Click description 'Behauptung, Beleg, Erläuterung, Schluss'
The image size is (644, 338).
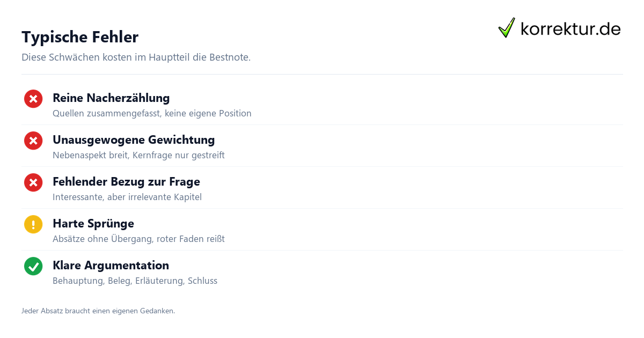pyautogui.click(x=135, y=281)
